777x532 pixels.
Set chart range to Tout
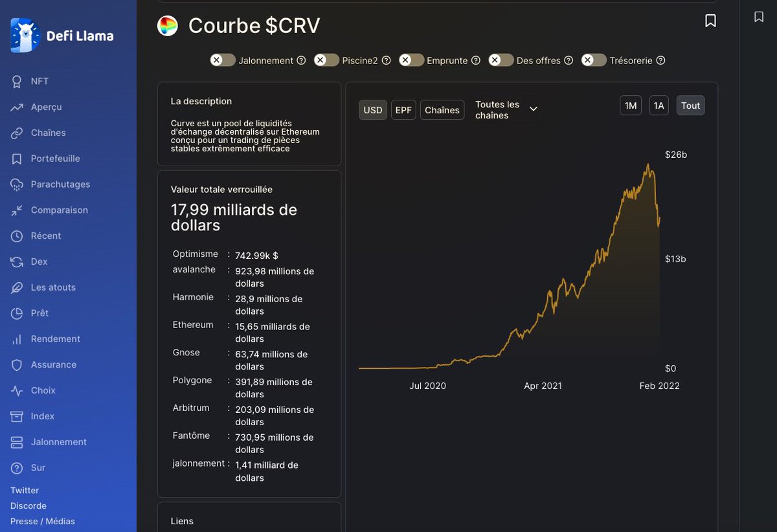(x=691, y=105)
